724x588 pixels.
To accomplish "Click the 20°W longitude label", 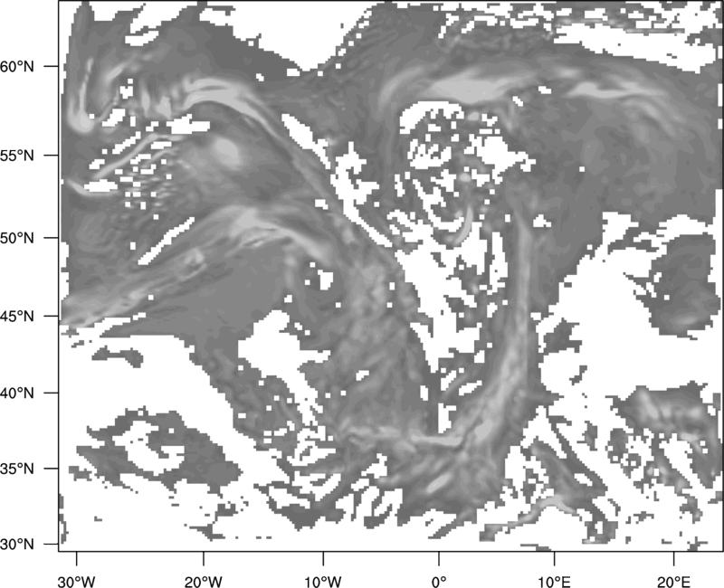I will coord(203,582).
